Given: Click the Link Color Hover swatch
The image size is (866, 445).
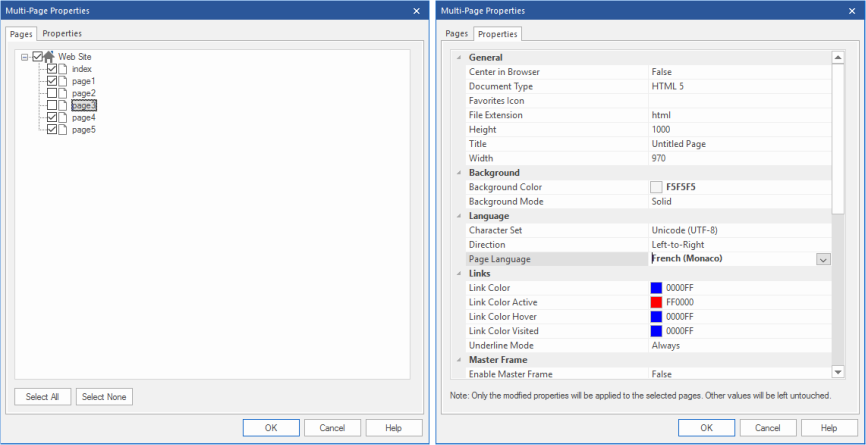Looking at the screenshot, I should pos(656,316).
